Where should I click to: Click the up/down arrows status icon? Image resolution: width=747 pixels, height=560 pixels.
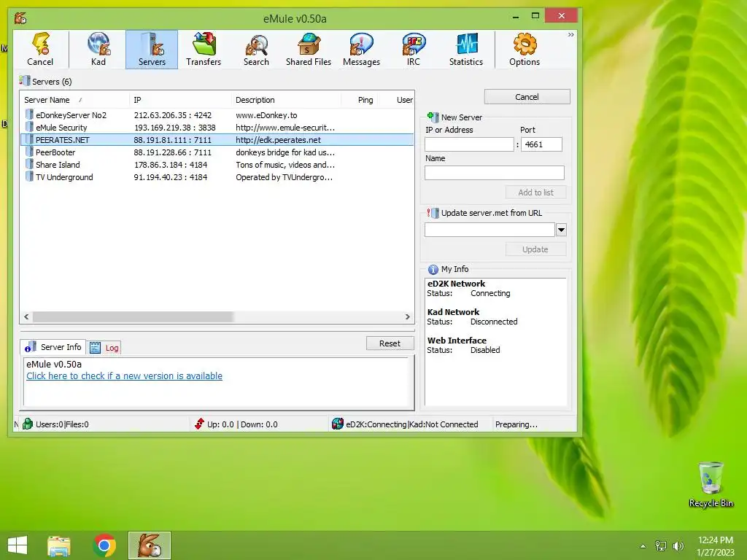pos(199,424)
